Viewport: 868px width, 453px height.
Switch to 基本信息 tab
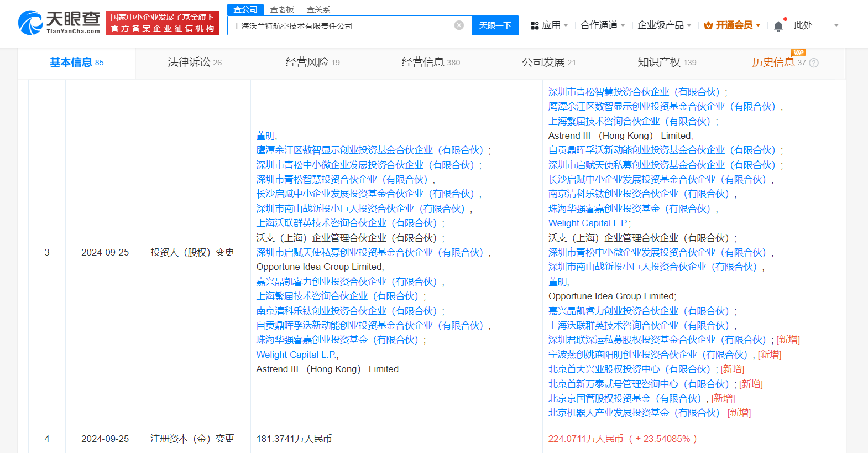77,63
